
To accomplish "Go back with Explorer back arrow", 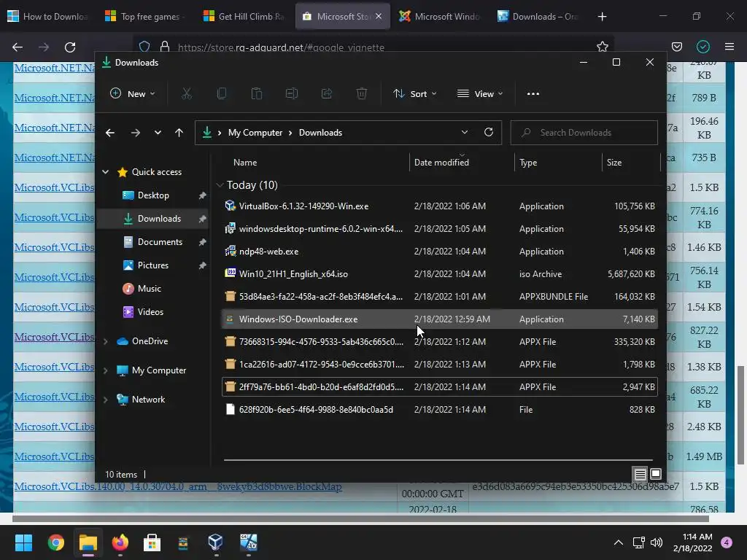I will point(110,133).
